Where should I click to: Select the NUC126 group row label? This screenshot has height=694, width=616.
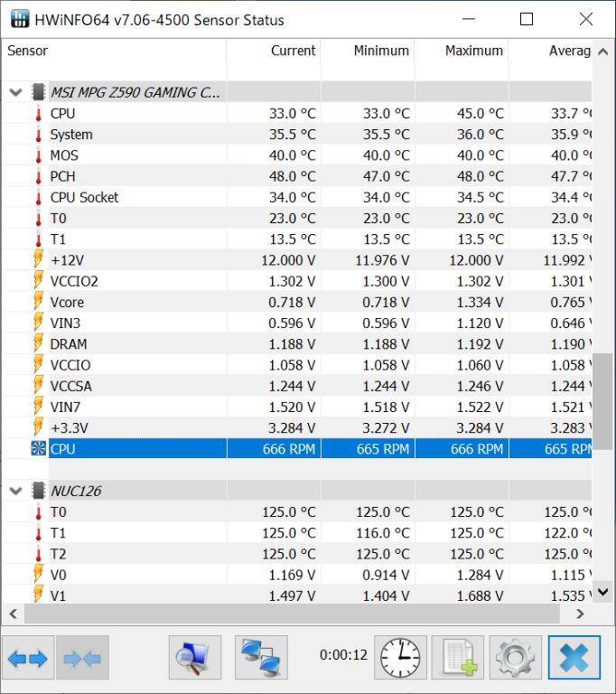coord(76,491)
